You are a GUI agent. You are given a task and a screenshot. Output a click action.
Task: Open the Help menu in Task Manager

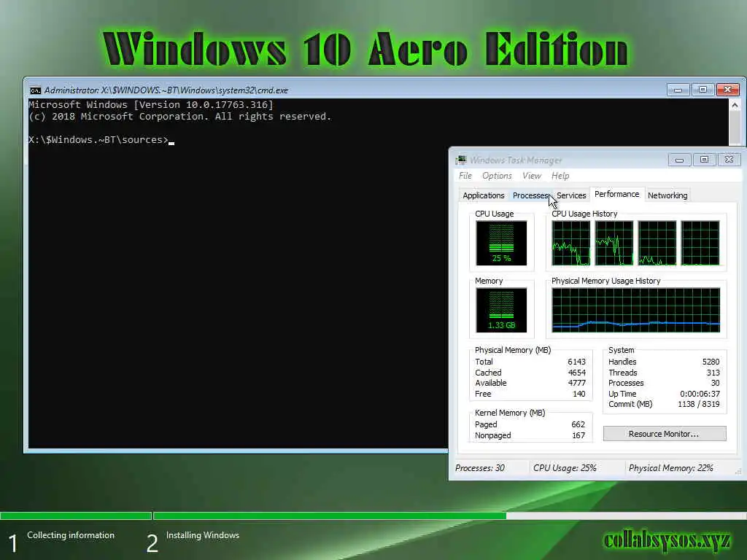560,176
